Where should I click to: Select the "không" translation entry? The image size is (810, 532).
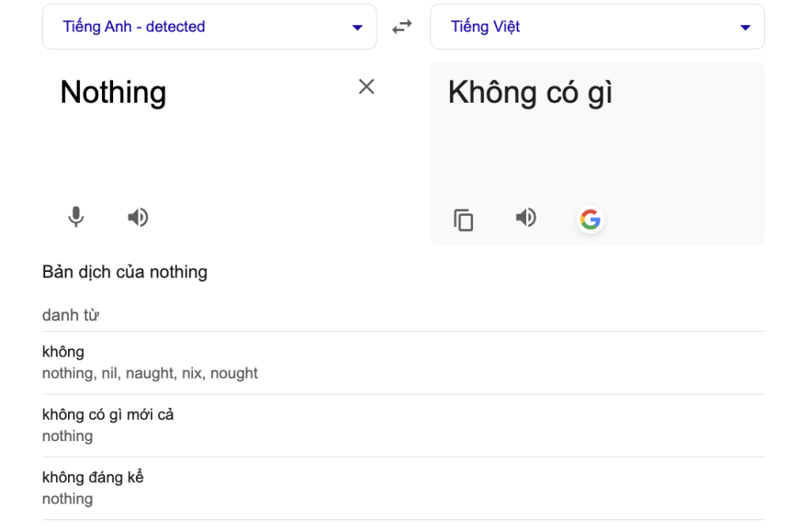63,352
